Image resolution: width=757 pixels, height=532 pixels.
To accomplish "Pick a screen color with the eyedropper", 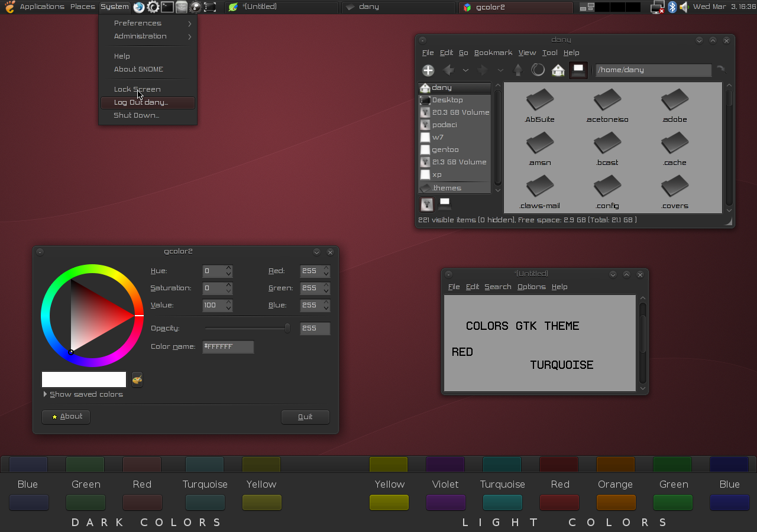I will [x=137, y=379].
